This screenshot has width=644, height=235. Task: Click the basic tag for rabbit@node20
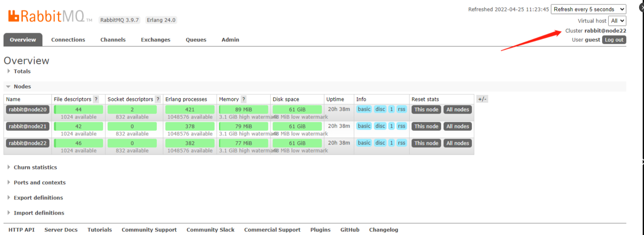click(364, 109)
